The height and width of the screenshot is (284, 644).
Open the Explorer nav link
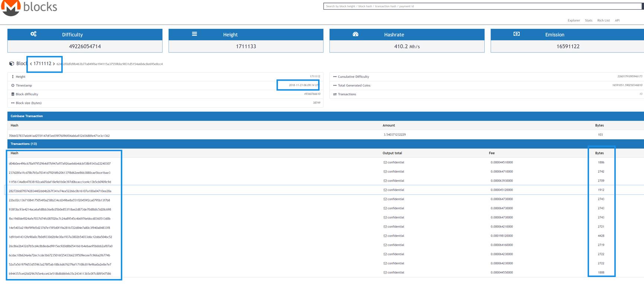pos(574,20)
